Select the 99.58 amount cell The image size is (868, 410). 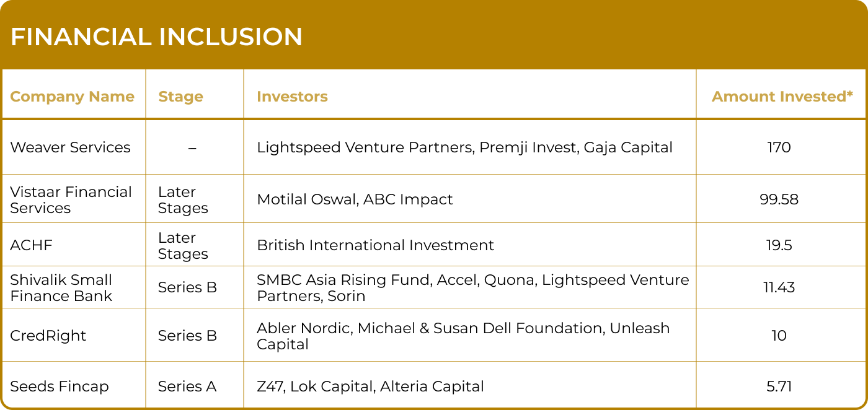click(779, 199)
